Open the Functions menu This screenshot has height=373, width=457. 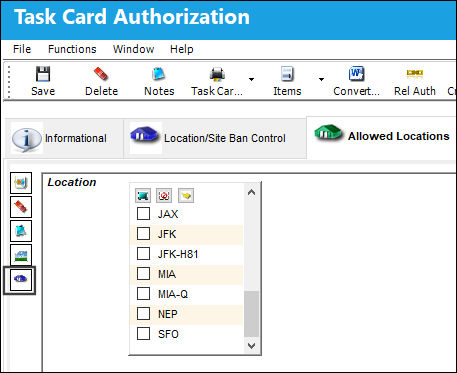72,49
